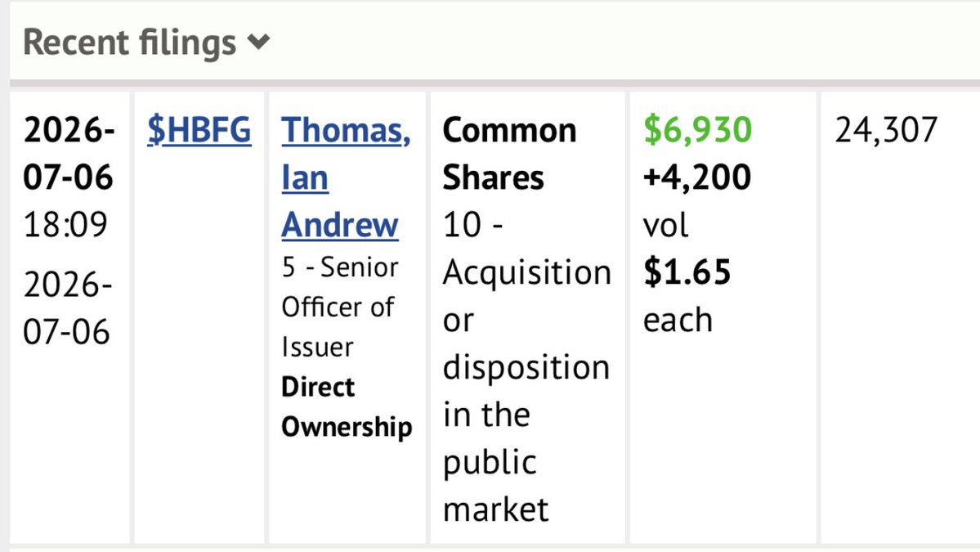Select the Direct Ownership label
Viewport: 980px width, 552px height.
[347, 407]
